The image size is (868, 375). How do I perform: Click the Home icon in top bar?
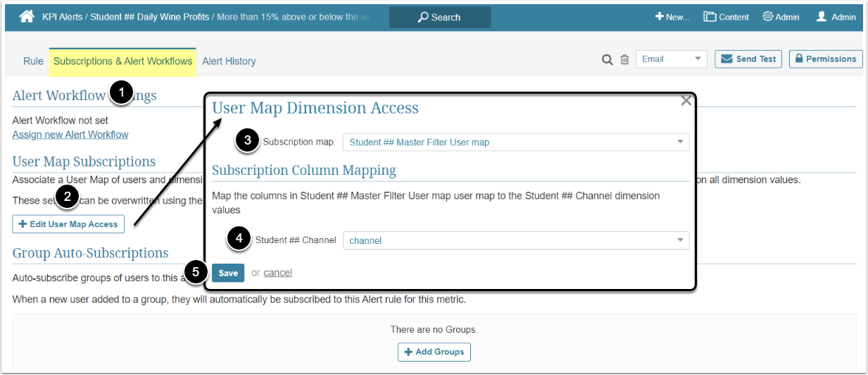27,17
